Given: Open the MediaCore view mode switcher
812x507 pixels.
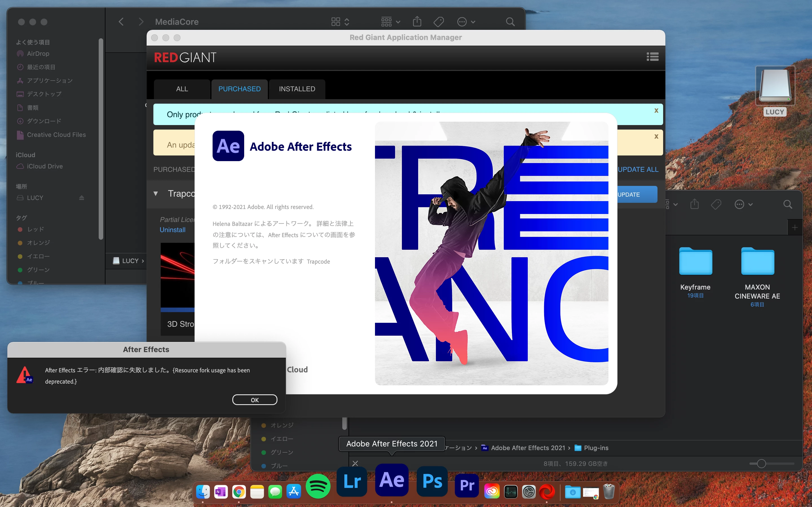Looking at the screenshot, I should coord(340,22).
